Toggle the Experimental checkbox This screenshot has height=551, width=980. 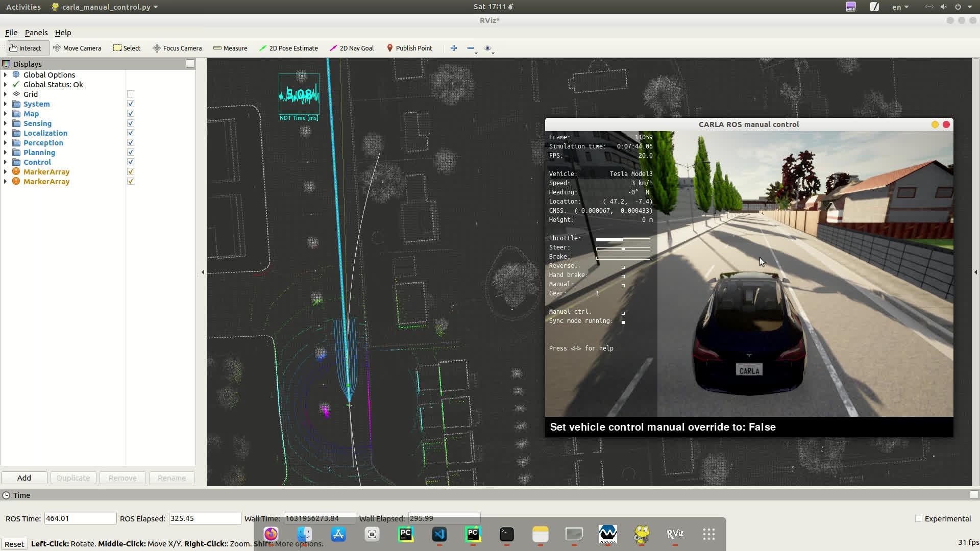(919, 518)
